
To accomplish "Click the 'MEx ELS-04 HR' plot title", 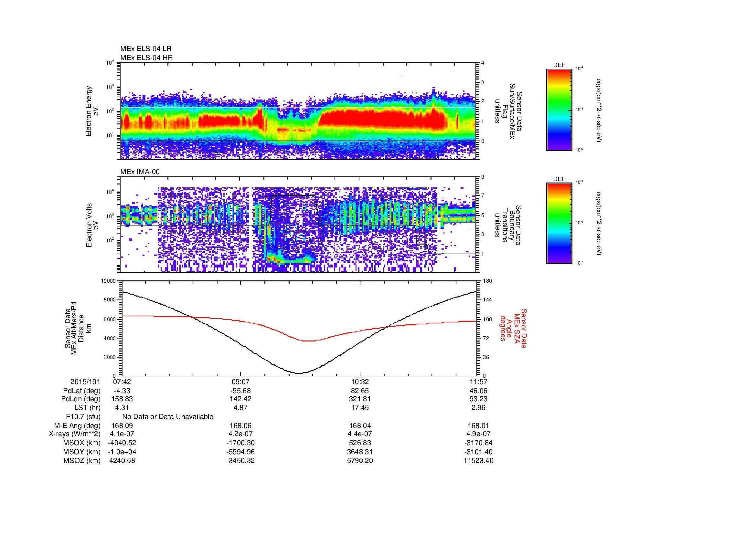I will coord(146,58).
